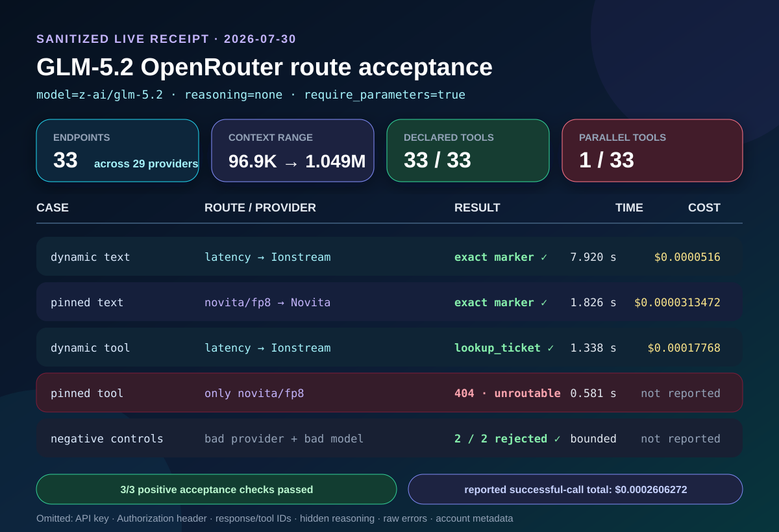Select the 'negative controls' case cell
This screenshot has width=779, height=532.
point(107,439)
